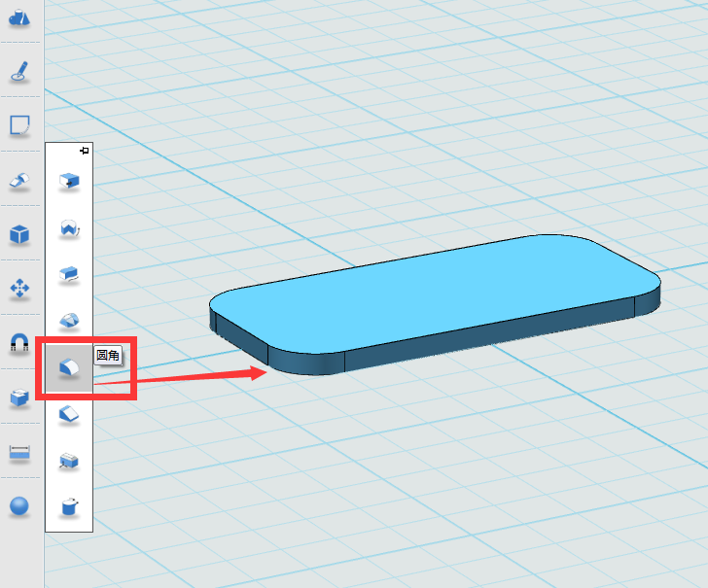Open the sphere material render tool
The image size is (708, 588).
19,505
